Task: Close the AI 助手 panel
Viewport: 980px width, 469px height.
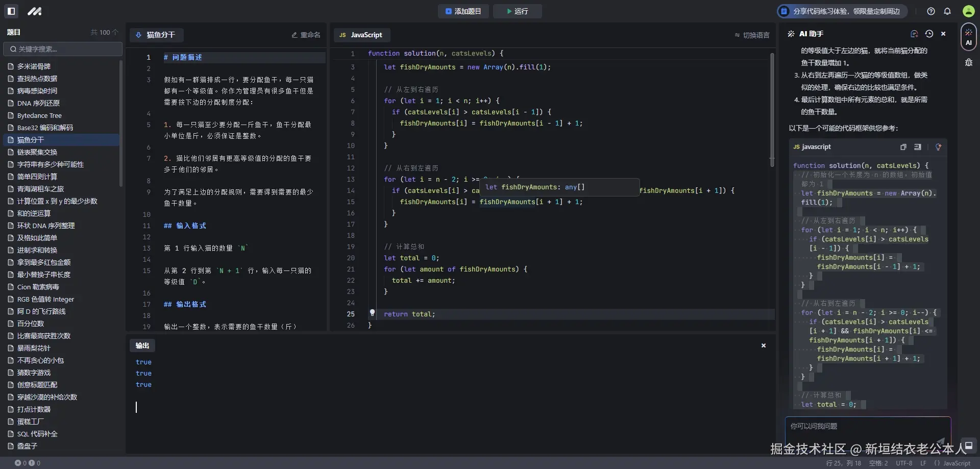Action: point(943,34)
